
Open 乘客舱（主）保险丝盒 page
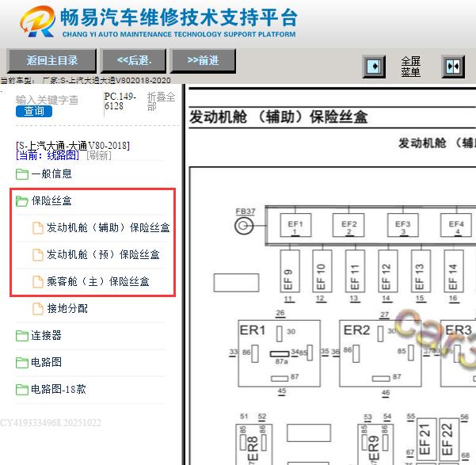[97, 281]
